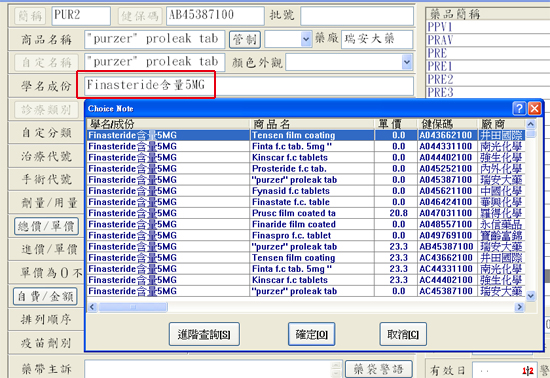
Task: Cancel with the 取消[C] button
Action: tap(403, 334)
